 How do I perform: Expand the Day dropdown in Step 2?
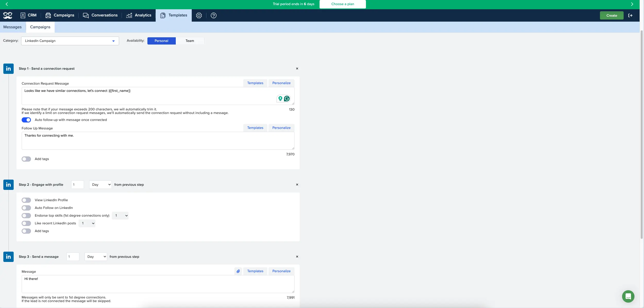tap(101, 185)
